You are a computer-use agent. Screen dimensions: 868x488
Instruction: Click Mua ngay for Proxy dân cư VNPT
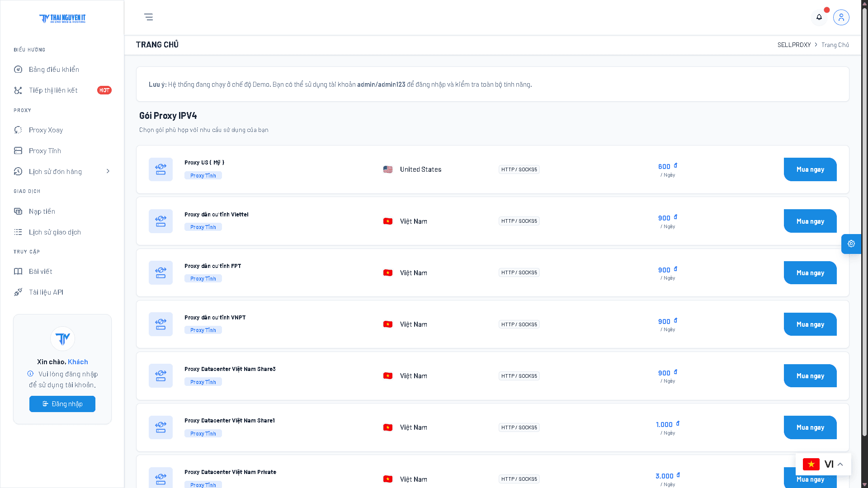click(x=810, y=324)
